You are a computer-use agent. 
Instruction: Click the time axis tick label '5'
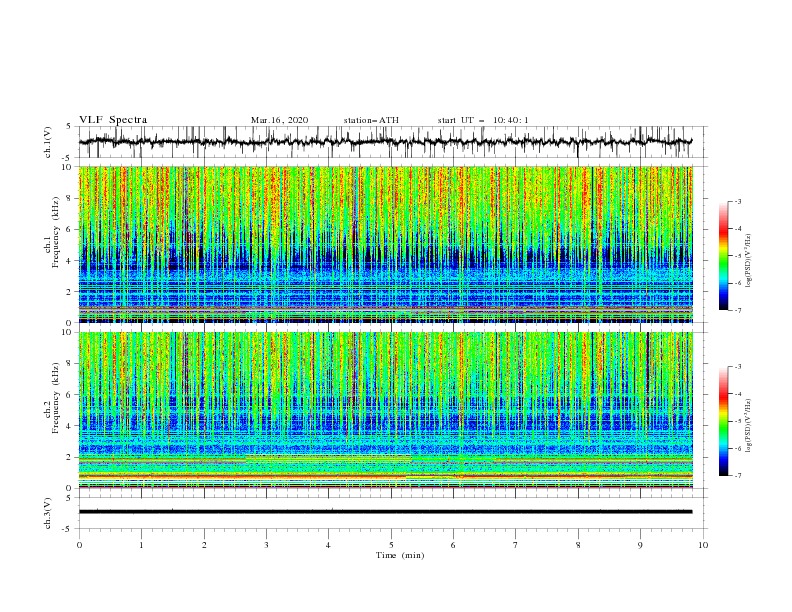[391, 545]
